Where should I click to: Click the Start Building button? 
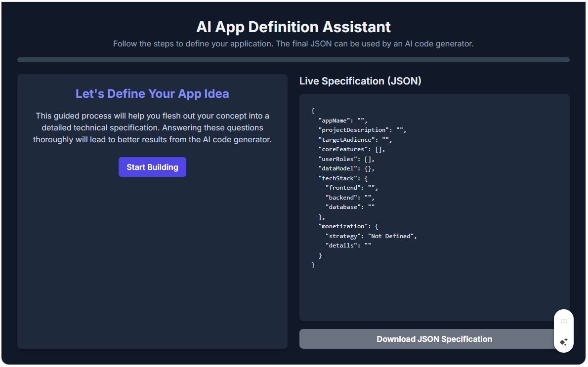(152, 167)
